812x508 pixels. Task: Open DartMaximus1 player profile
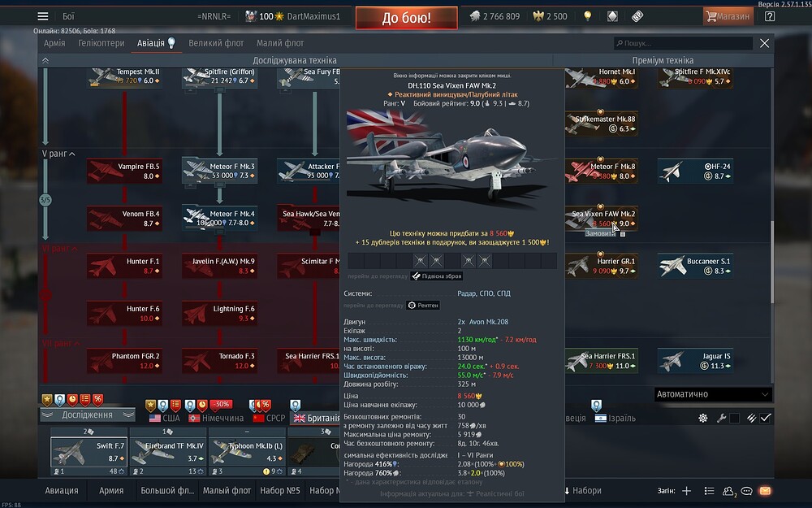pyautogui.click(x=313, y=16)
